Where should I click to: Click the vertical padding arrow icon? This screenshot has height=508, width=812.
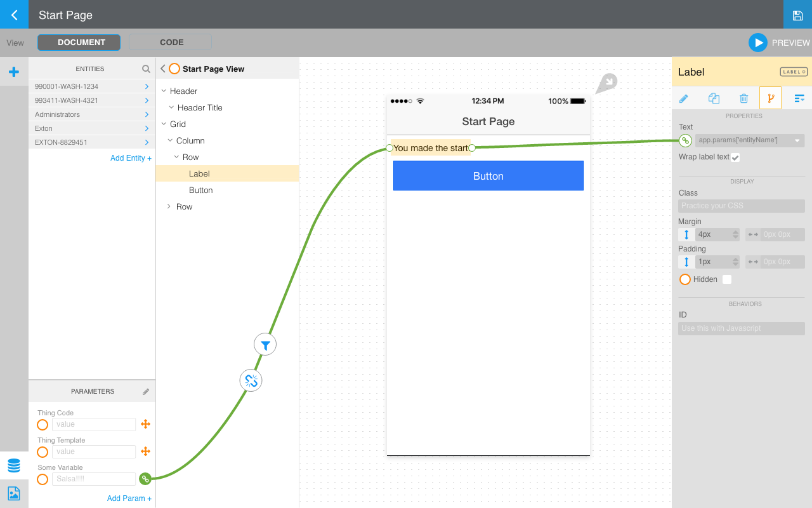coord(686,262)
